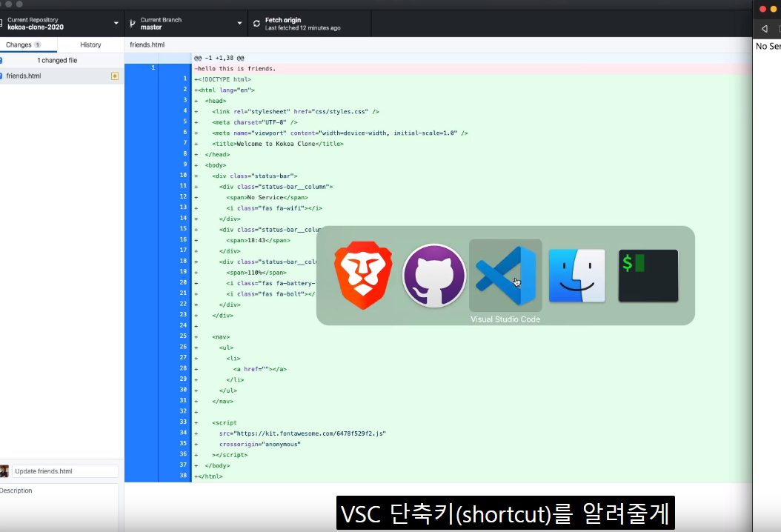Select Finder in the app switcher

576,276
